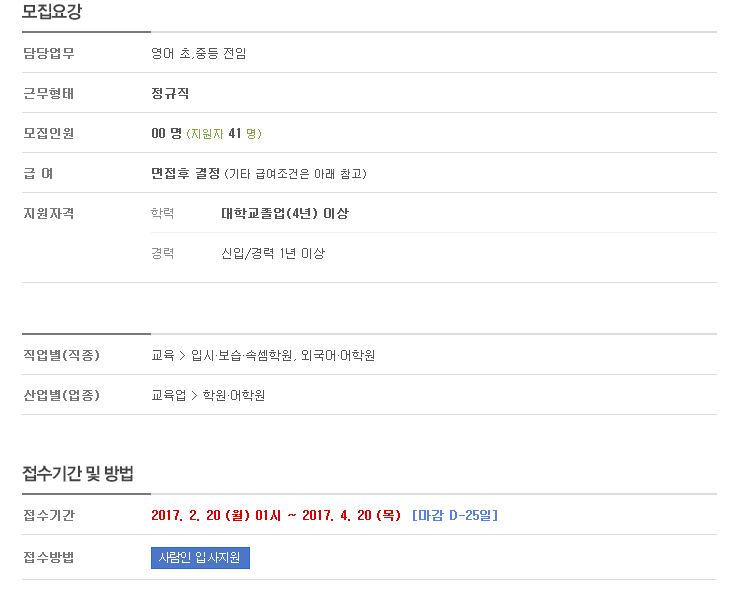Click the 담당업무 row label

[x=49, y=53]
